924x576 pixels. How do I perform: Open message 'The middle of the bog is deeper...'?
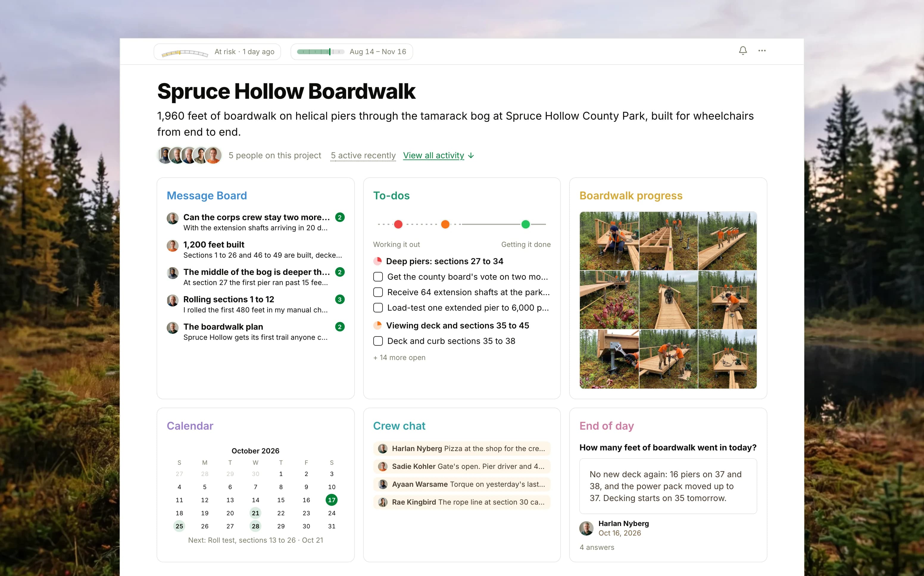[256, 277]
